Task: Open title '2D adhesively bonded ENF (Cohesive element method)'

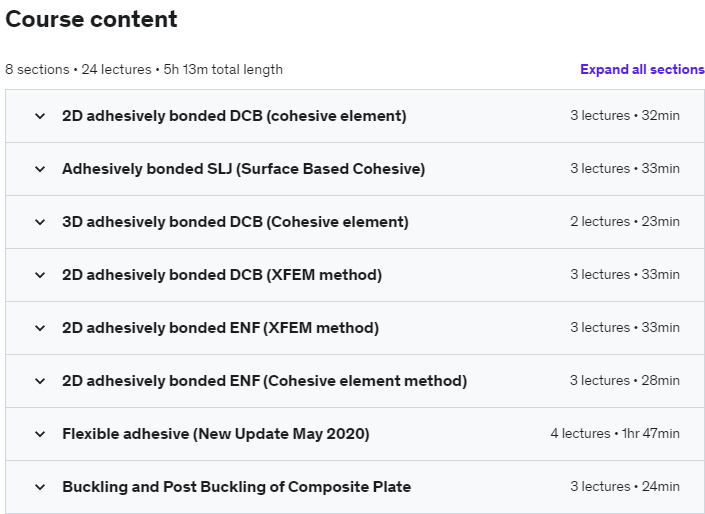Action: [264, 381]
